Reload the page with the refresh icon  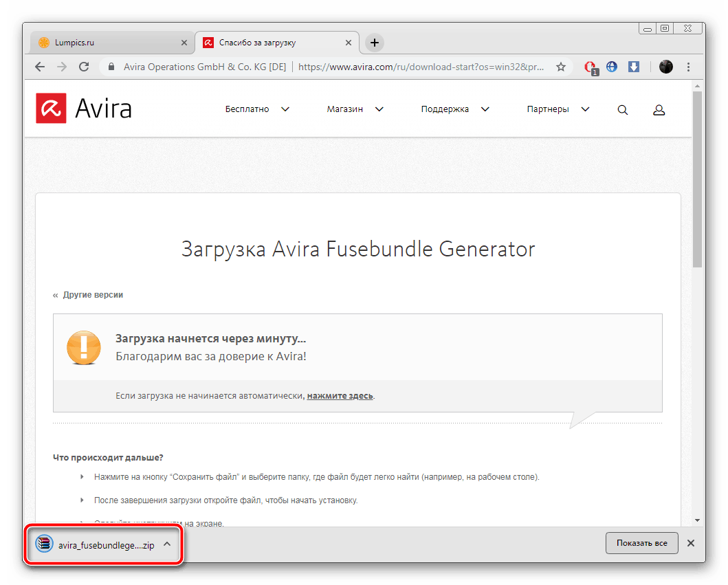point(84,67)
